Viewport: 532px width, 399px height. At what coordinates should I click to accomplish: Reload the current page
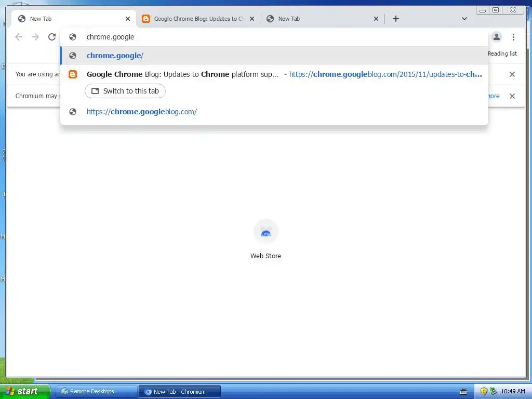pyautogui.click(x=52, y=37)
